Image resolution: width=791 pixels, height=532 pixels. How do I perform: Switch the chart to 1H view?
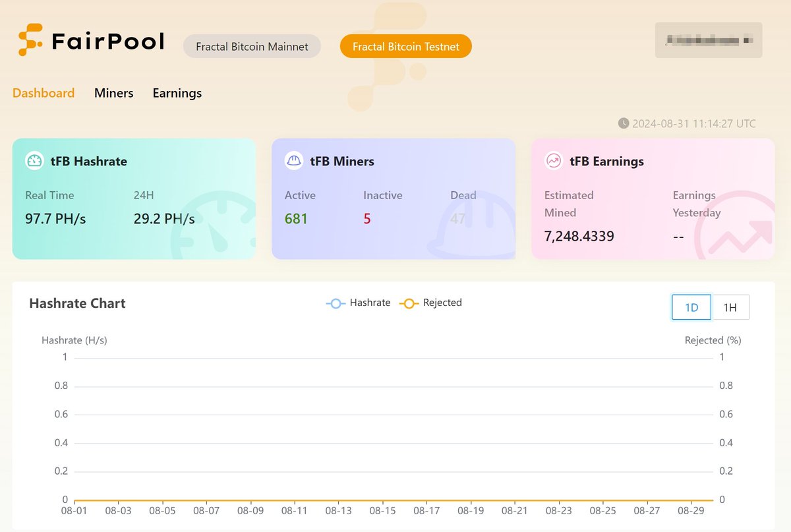(730, 307)
